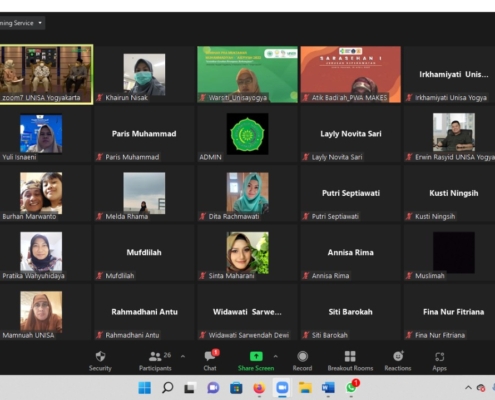This screenshot has width=495, height=400.
Task: Show hidden system tray icons
Action: (x=468, y=388)
